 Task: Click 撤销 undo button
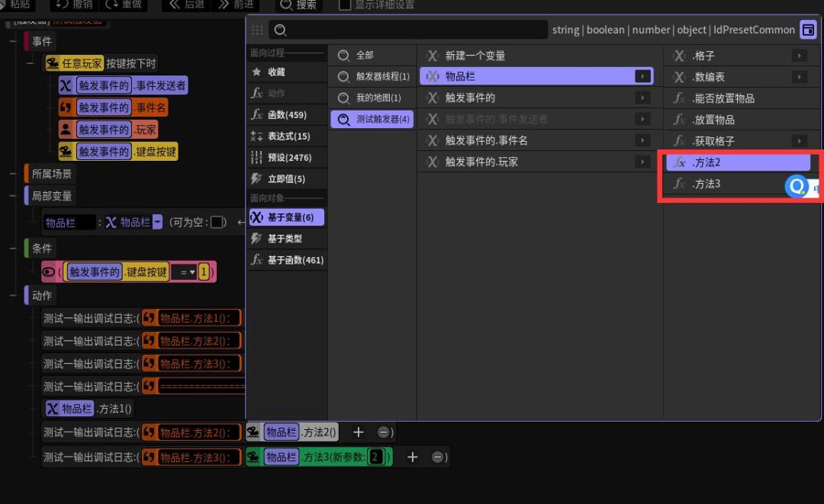point(74,5)
